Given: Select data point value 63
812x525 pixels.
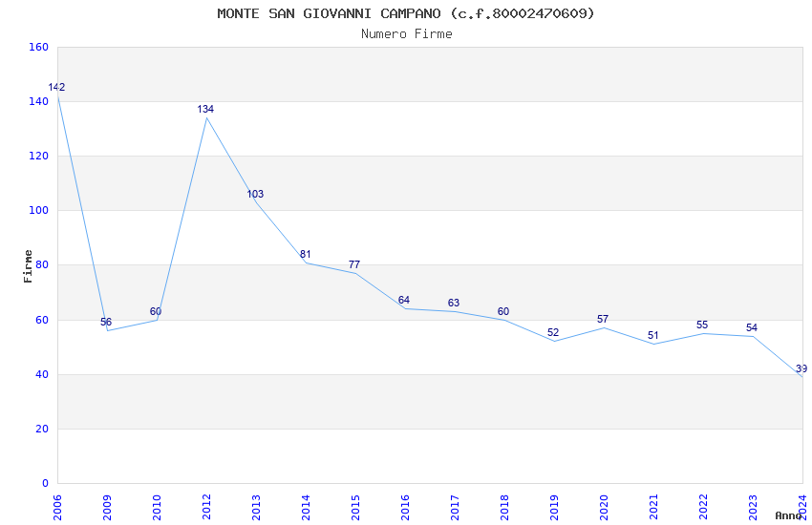Looking at the screenshot, I should [454, 304].
